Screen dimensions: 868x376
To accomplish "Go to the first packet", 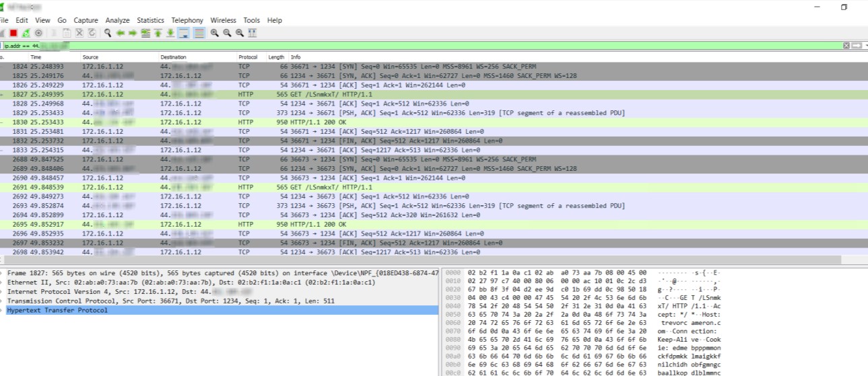I will point(158,32).
